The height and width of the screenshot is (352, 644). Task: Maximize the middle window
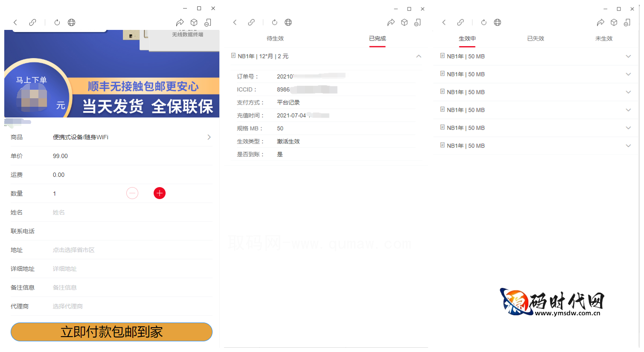409,9
